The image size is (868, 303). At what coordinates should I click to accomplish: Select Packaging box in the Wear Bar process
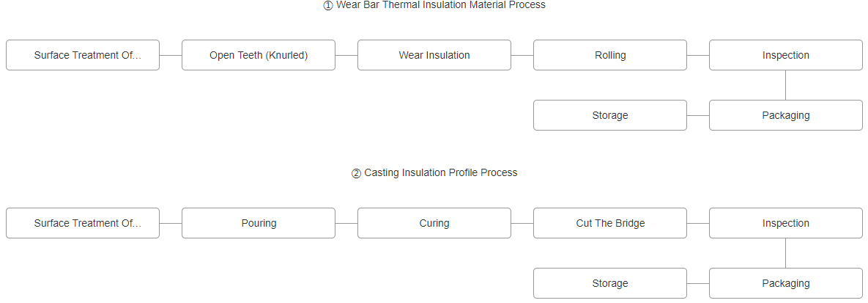pos(786,115)
